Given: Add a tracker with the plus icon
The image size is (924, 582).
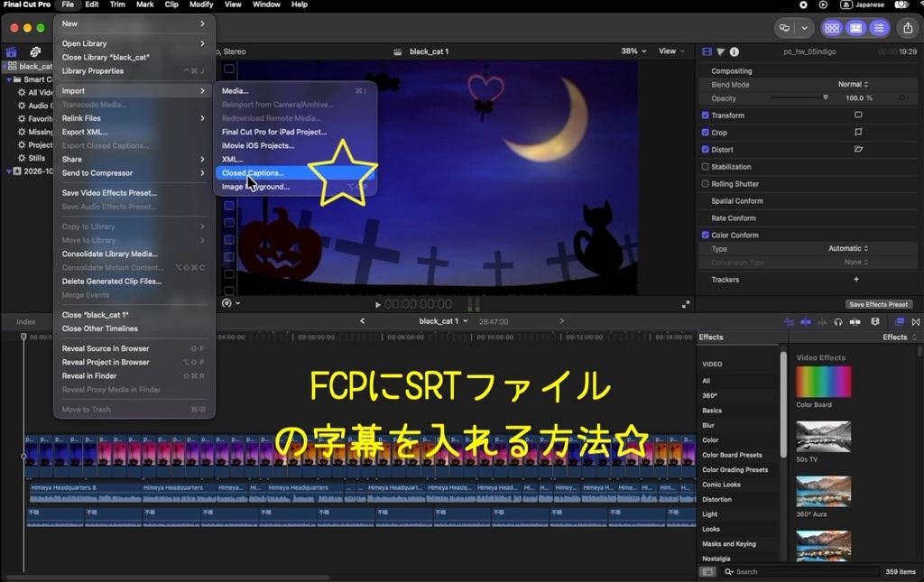Looking at the screenshot, I should (856, 279).
